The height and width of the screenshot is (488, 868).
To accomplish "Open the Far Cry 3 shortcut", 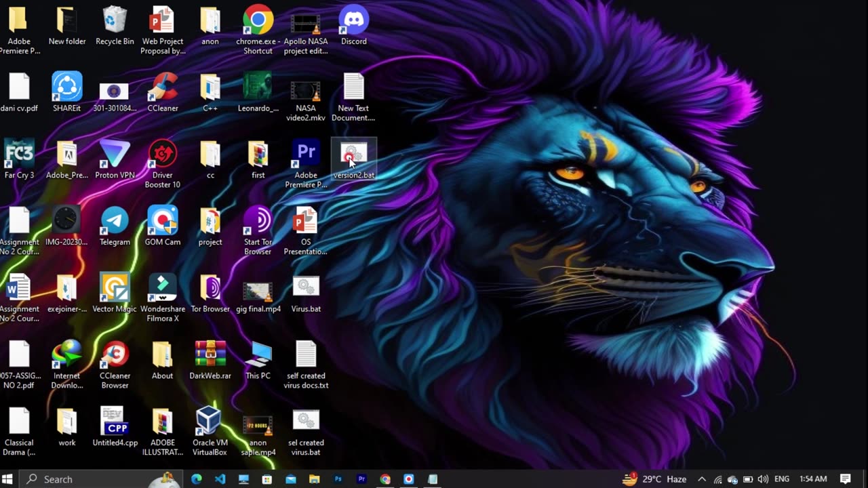I will pos(19,160).
